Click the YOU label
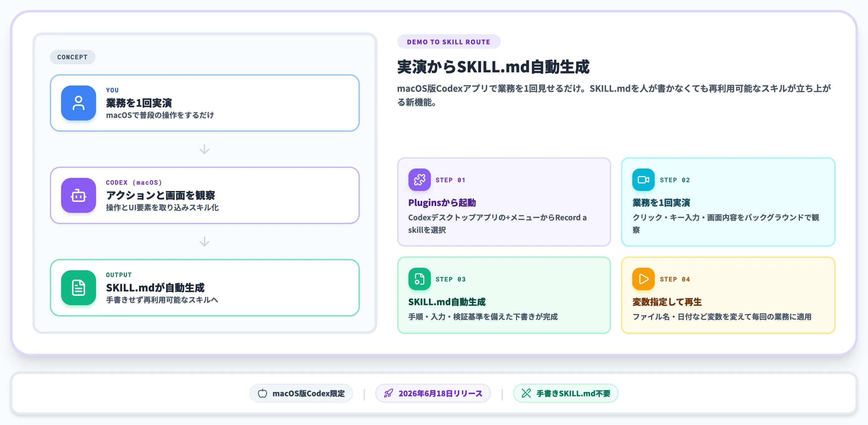 click(112, 90)
